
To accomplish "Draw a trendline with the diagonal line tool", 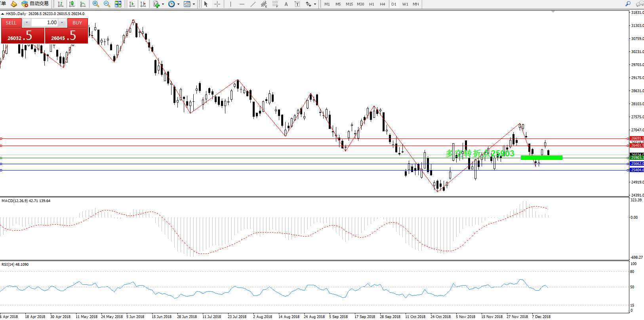I will click(253, 4).
